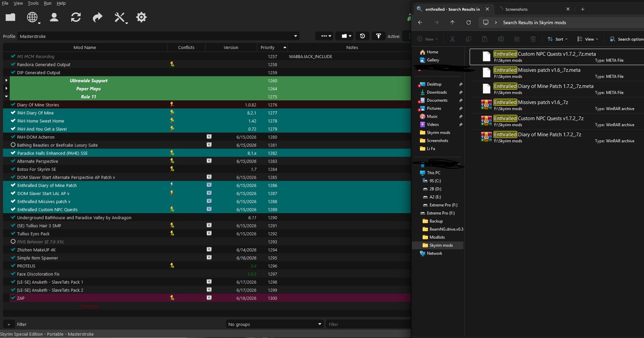
Task: Refresh the Explorer search results
Action: 469,22
